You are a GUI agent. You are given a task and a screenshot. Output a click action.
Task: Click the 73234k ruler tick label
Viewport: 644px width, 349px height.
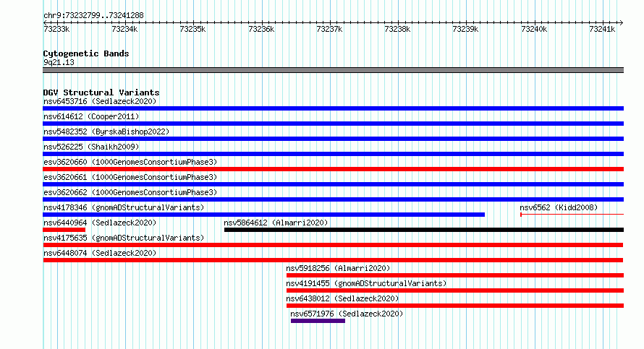click(124, 29)
